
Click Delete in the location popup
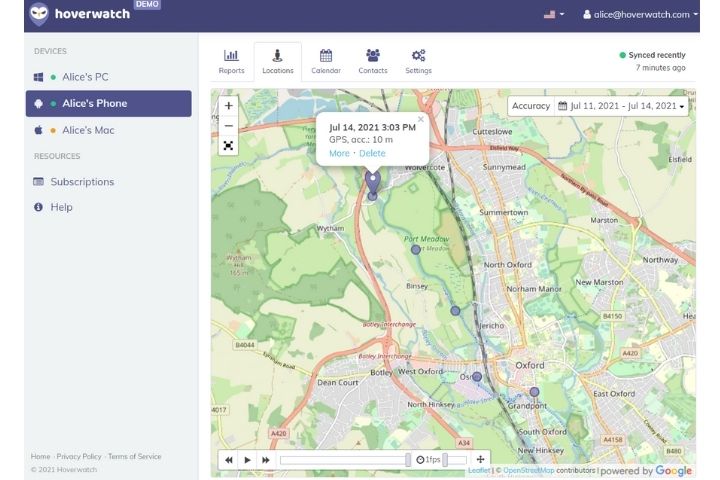pyautogui.click(x=372, y=153)
